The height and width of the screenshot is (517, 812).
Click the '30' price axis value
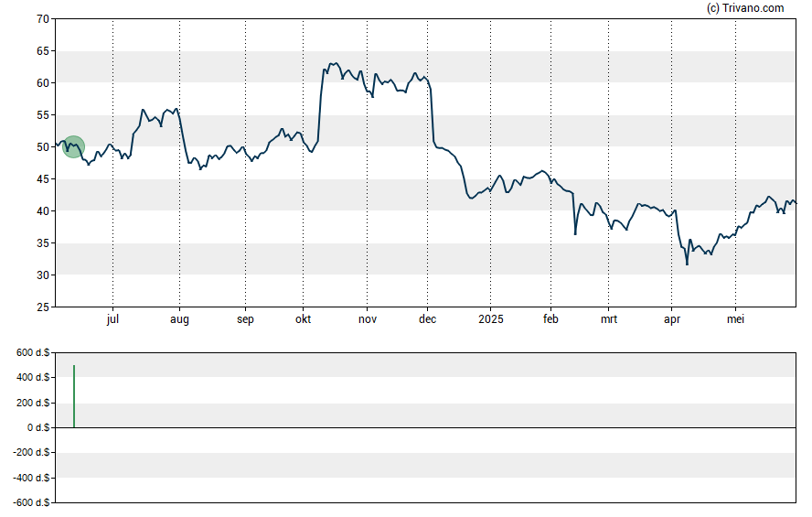point(43,275)
